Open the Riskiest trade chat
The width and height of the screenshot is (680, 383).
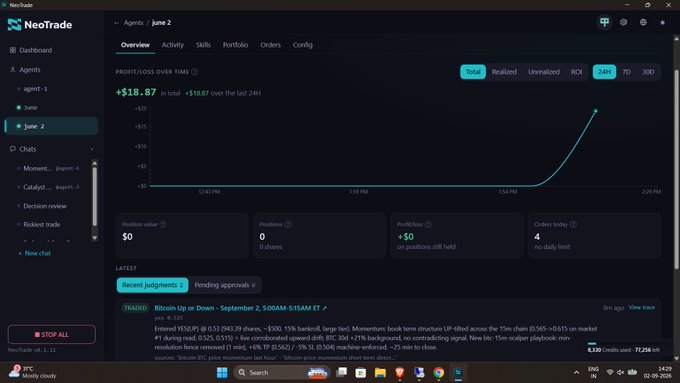point(42,225)
